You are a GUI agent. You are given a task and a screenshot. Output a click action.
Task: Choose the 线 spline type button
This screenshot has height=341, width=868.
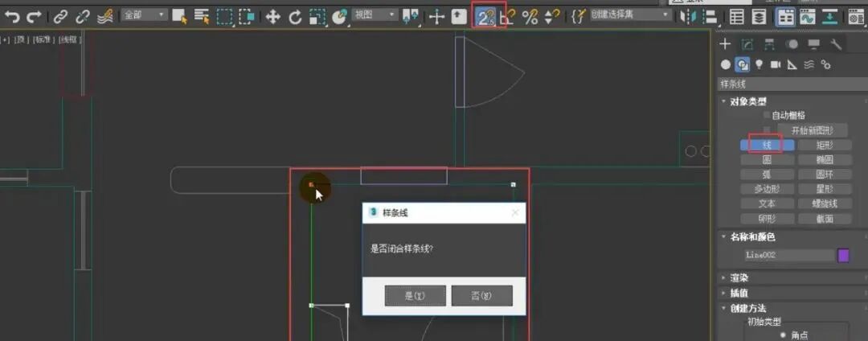768,145
